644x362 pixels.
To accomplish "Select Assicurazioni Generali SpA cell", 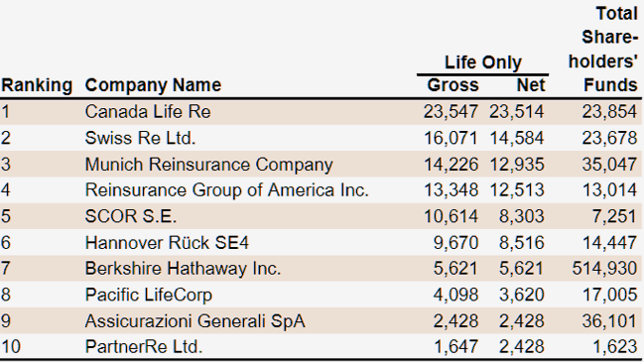I will point(195,321).
